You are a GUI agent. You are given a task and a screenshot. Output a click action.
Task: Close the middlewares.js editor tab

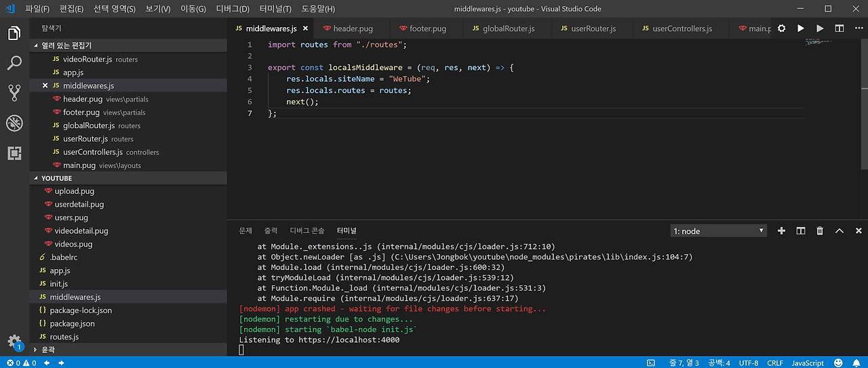(305, 28)
